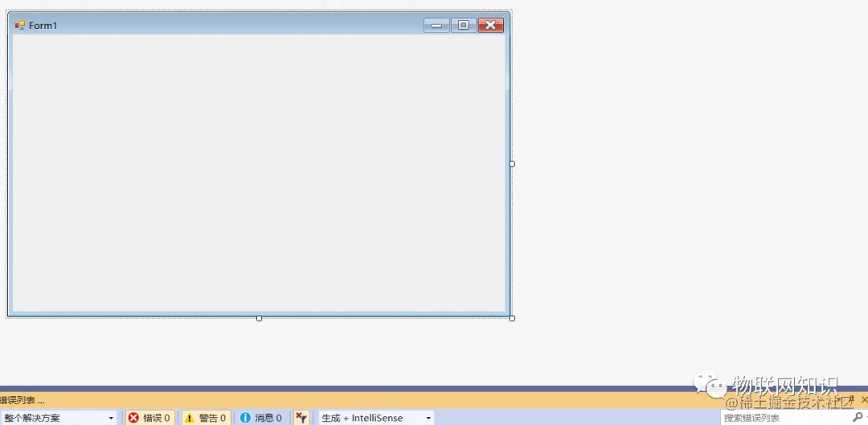
Task: Click the bottom-right corner resize handle of Form1
Action: click(512, 318)
